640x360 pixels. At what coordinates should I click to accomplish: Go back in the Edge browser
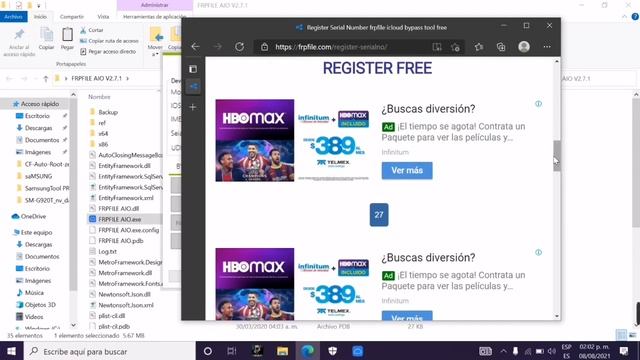pyautogui.click(x=196, y=47)
